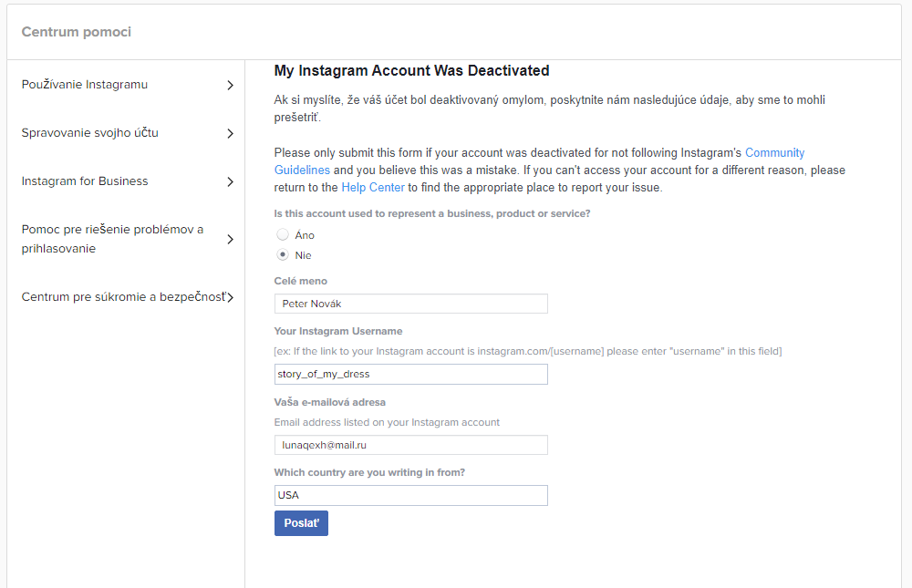This screenshot has width=912, height=588.
Task: Click the Celé meno label
Action: (301, 281)
